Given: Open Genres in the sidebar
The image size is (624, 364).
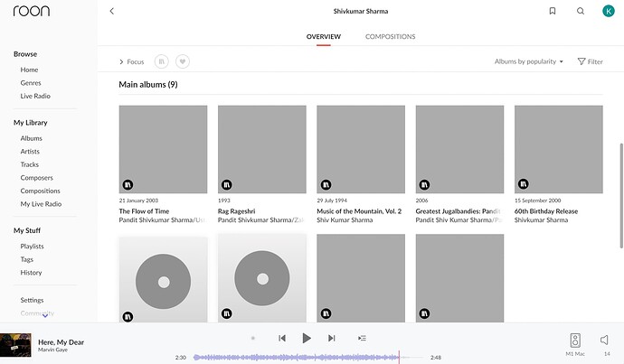Looking at the screenshot, I should [x=31, y=83].
